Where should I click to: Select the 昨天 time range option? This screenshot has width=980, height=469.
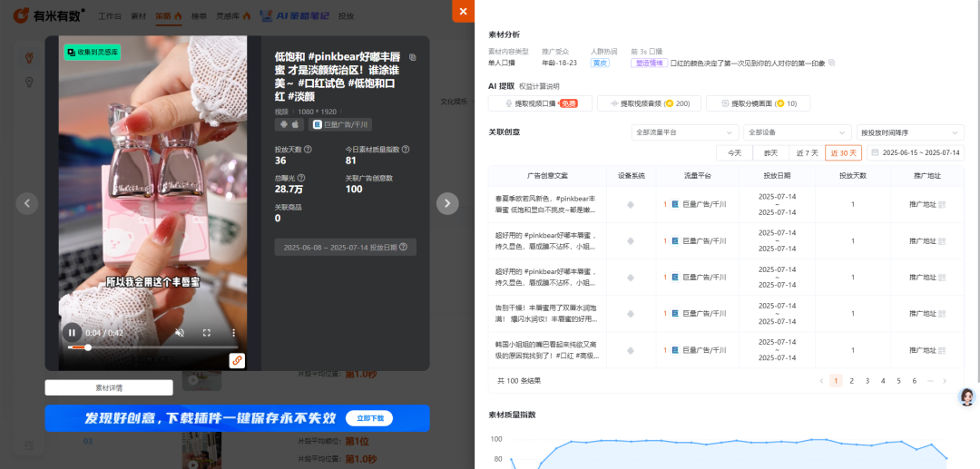769,153
